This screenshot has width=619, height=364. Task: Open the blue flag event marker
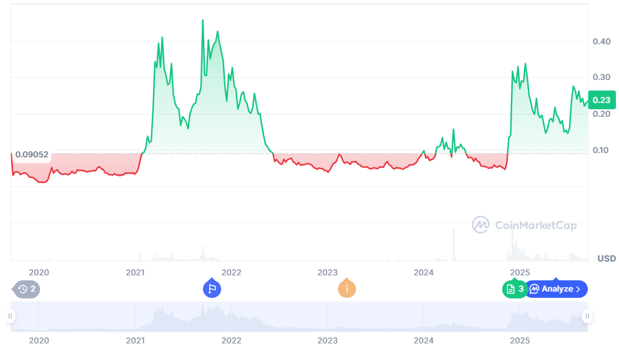(x=212, y=289)
